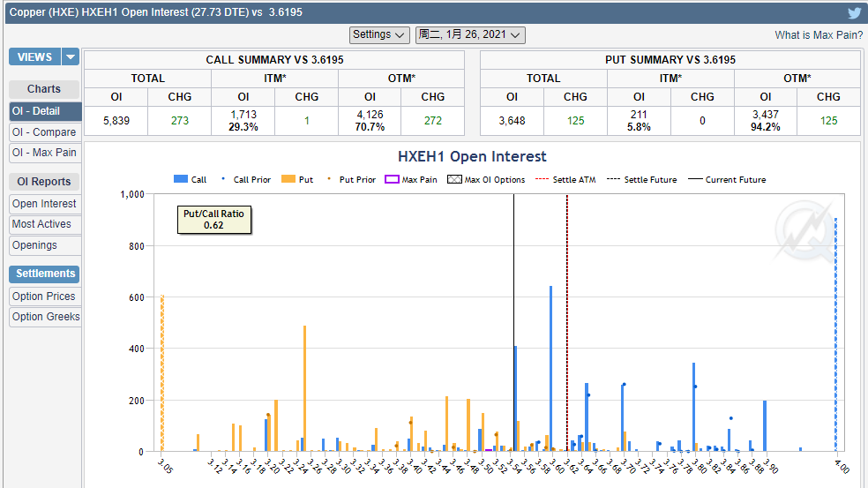
Task: Toggle the Call series legend icon
Action: (180, 180)
